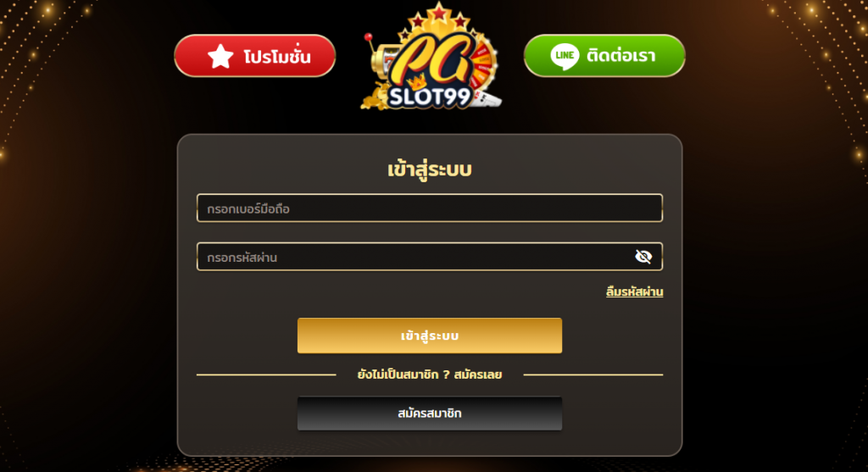Focus the กรอกเบอร์มือถือ phone number field
868x472 pixels.
click(430, 208)
